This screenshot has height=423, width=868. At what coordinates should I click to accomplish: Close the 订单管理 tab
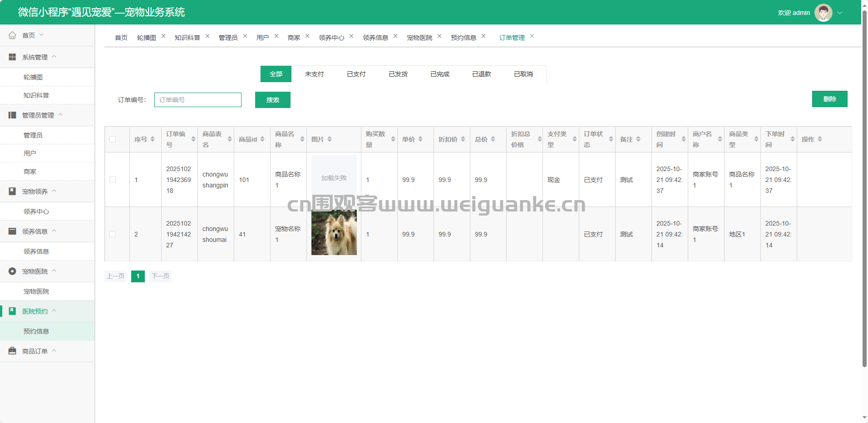pyautogui.click(x=532, y=36)
